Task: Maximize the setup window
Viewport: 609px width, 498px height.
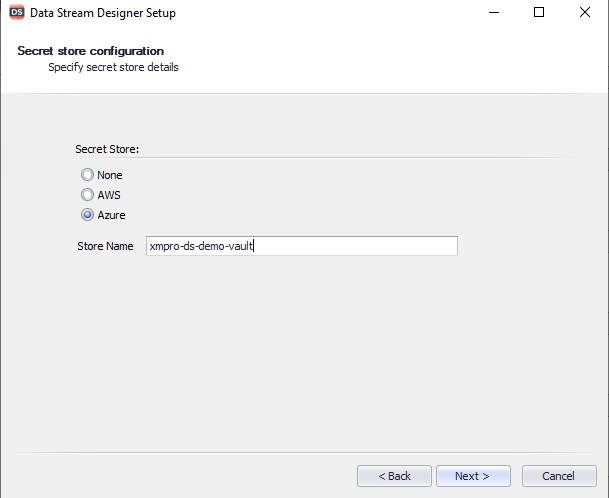Action: [539, 12]
